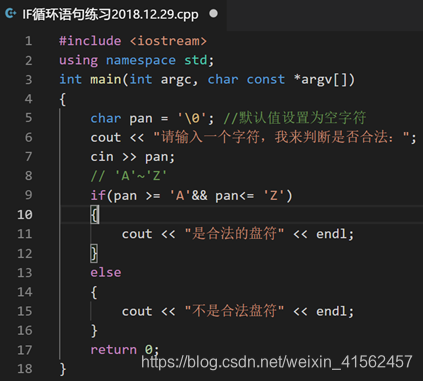Select the IF循环语句练习2018.12.29.cpp tab

click(113, 14)
